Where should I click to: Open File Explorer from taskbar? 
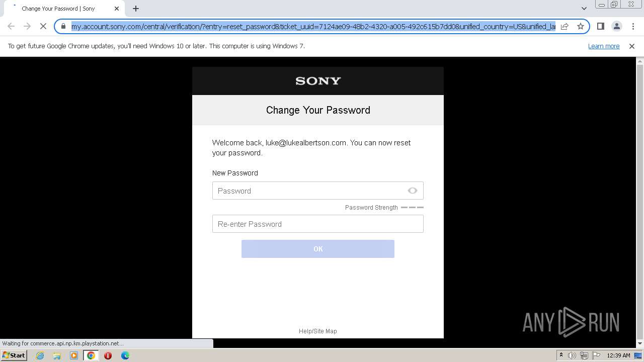(57, 355)
